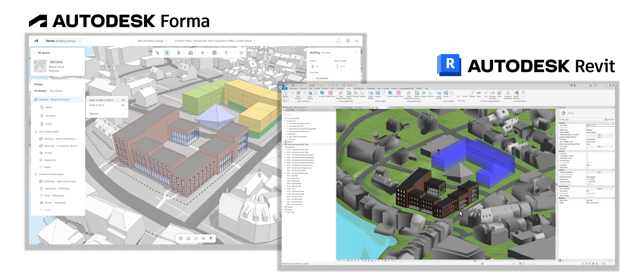Click the screenshot camera icon in Forma's bottom bar
Viewport: 644px width, 280px height.
click(188, 238)
